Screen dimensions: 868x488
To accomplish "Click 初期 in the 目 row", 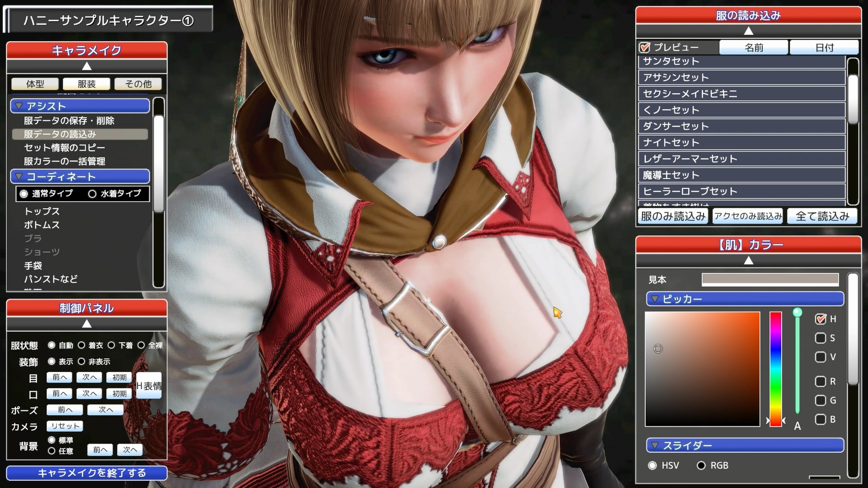I will [x=119, y=378].
